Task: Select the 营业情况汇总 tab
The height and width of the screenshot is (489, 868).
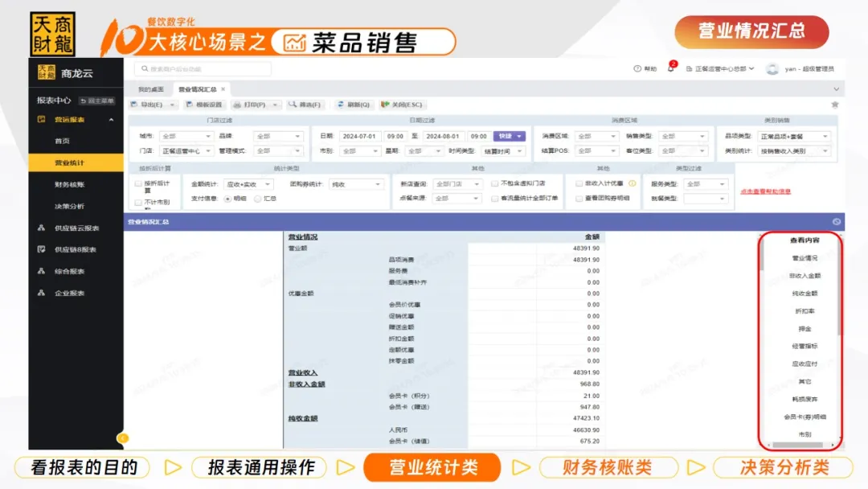Action: (198, 89)
